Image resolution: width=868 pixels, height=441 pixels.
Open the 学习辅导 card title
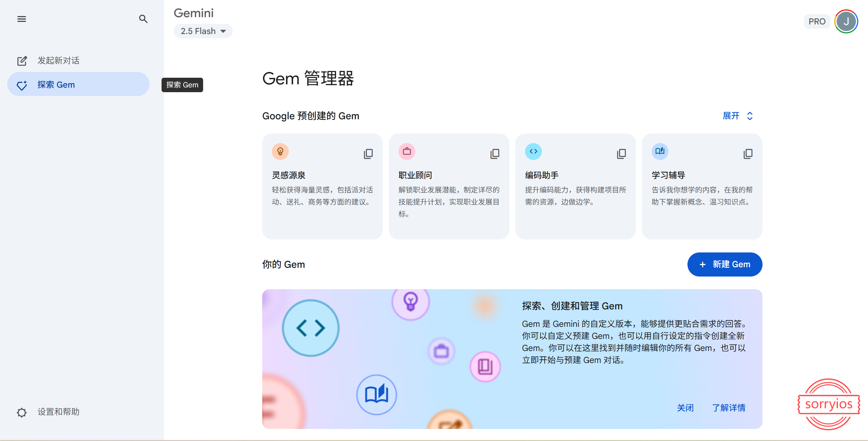(668, 175)
